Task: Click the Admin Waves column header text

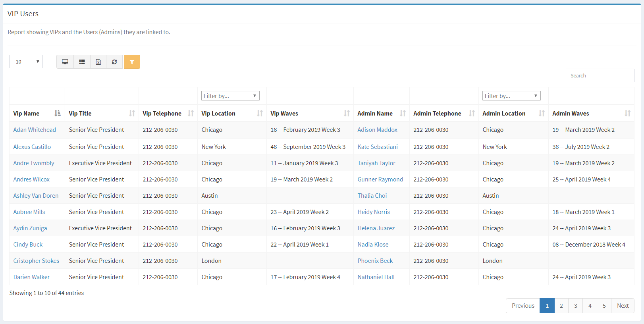Action: (571, 114)
